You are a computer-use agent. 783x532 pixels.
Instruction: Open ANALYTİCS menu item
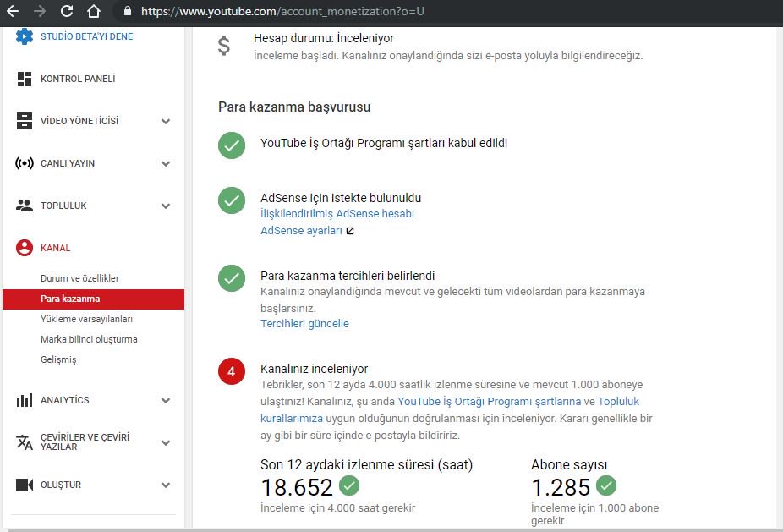[65, 400]
